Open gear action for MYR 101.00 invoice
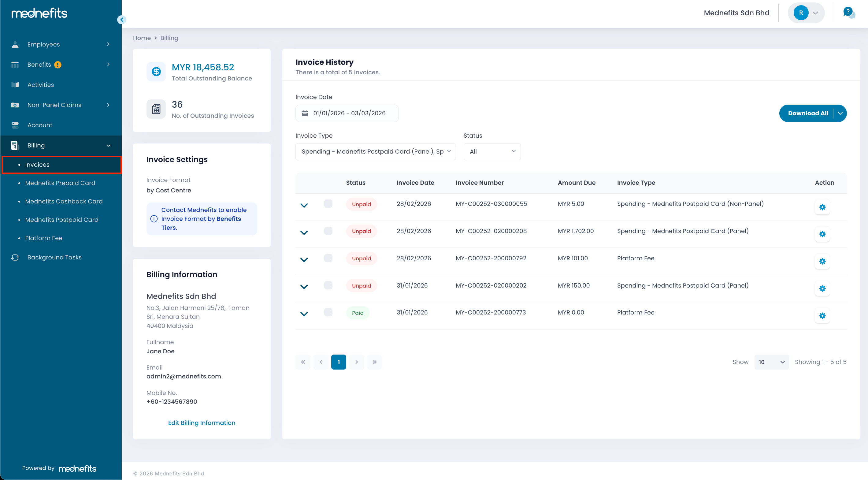 822,261
